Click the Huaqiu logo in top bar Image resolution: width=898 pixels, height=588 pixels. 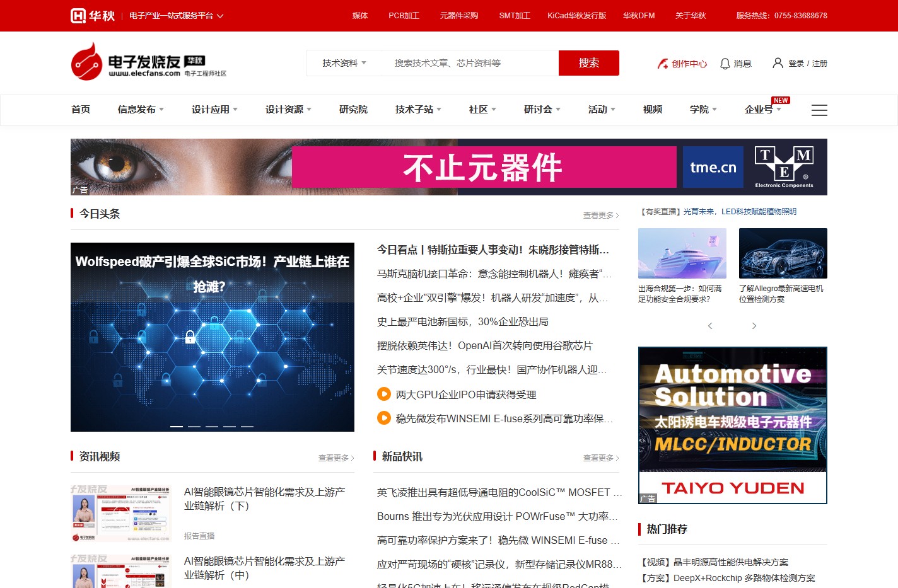pyautogui.click(x=93, y=16)
